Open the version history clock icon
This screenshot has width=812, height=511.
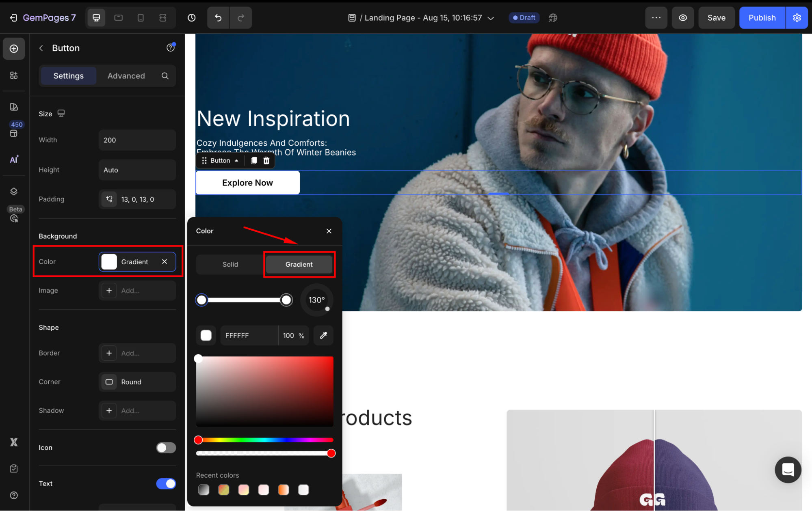click(191, 18)
